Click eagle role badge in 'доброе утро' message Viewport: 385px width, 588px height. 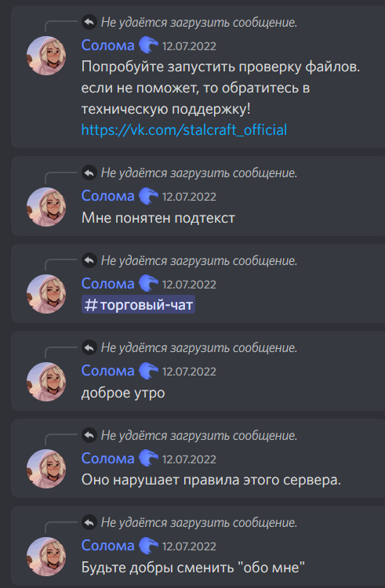click(x=148, y=371)
